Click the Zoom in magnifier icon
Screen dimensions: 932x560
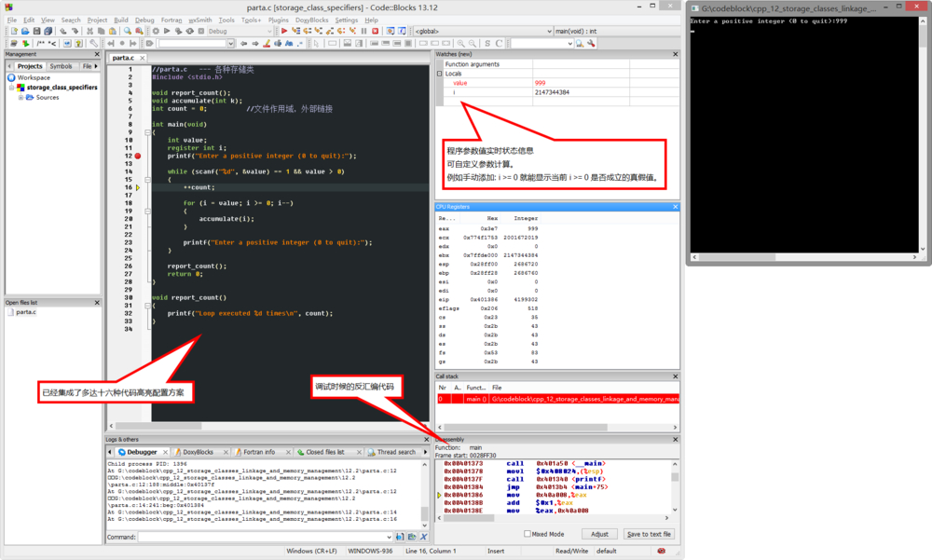(460, 43)
